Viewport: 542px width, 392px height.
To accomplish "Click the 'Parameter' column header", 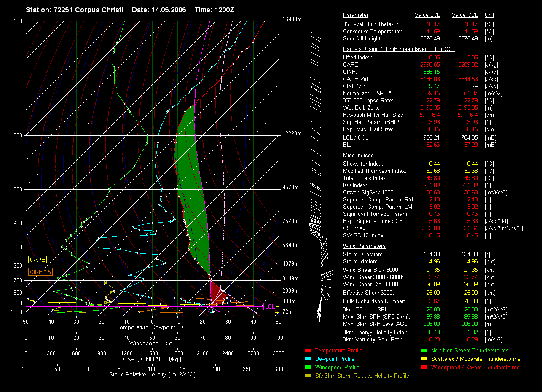I will coord(356,15).
